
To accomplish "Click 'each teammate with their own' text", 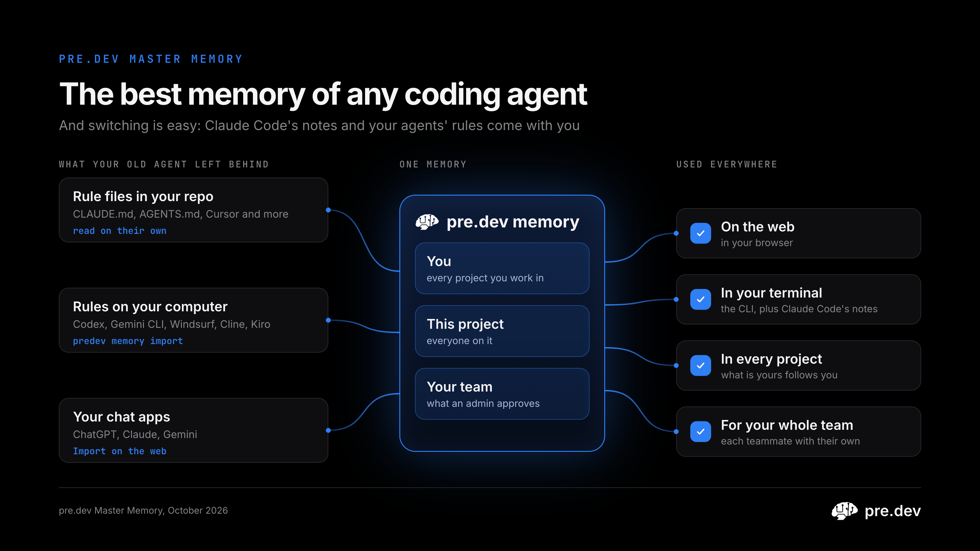I will click(790, 441).
